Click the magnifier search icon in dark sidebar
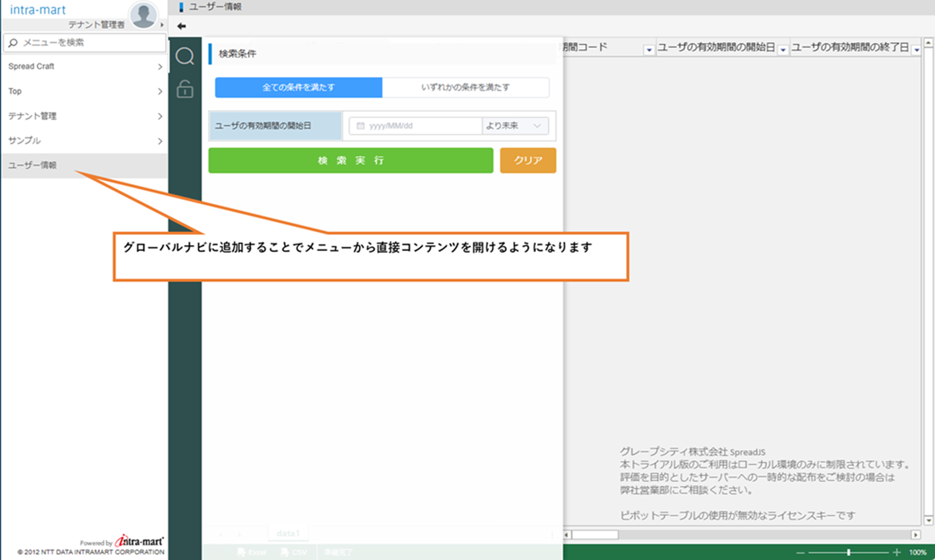This screenshot has height=560, width=935. 185,57
